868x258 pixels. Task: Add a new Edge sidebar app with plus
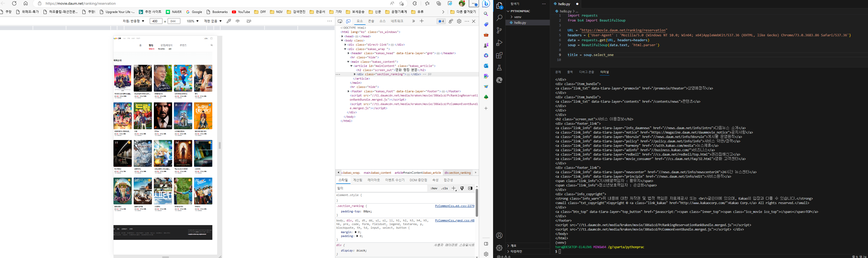point(486,108)
